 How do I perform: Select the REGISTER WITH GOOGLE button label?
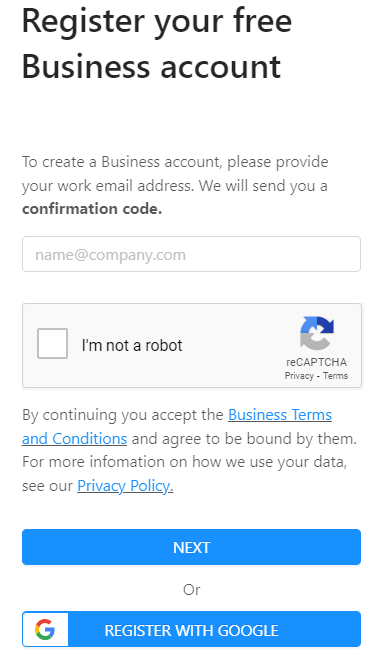[x=191, y=630]
